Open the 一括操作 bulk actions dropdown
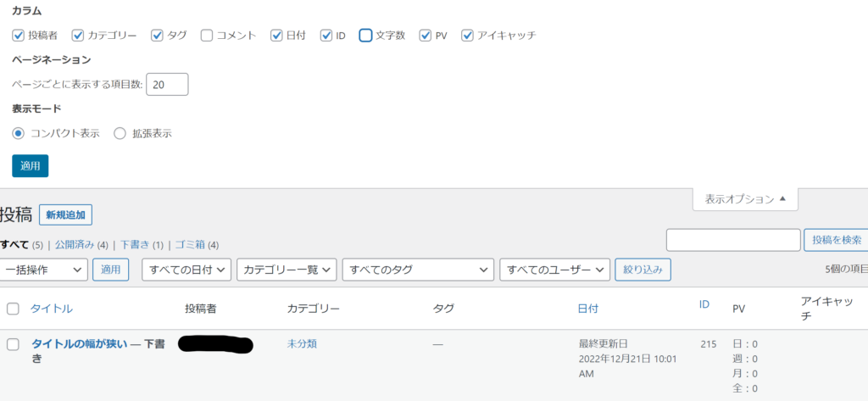 coord(44,270)
